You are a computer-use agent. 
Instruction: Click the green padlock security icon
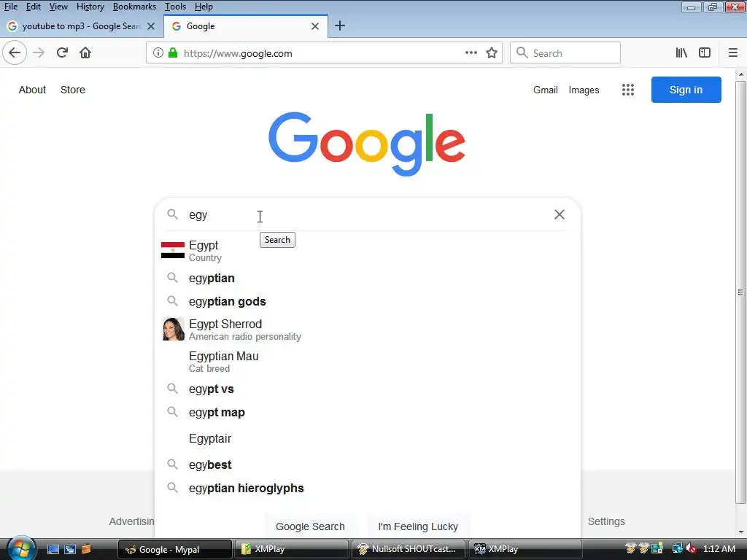[x=173, y=52]
